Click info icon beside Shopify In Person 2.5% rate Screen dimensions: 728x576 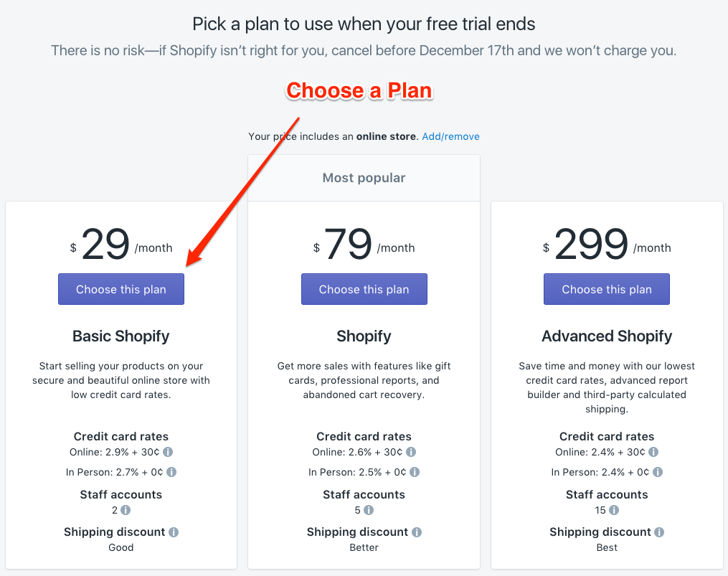pyautogui.click(x=415, y=472)
